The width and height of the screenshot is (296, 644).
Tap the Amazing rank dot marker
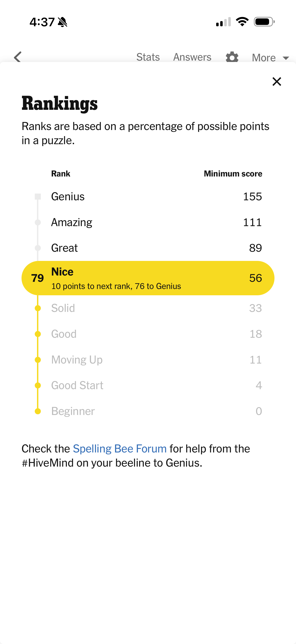(x=38, y=222)
